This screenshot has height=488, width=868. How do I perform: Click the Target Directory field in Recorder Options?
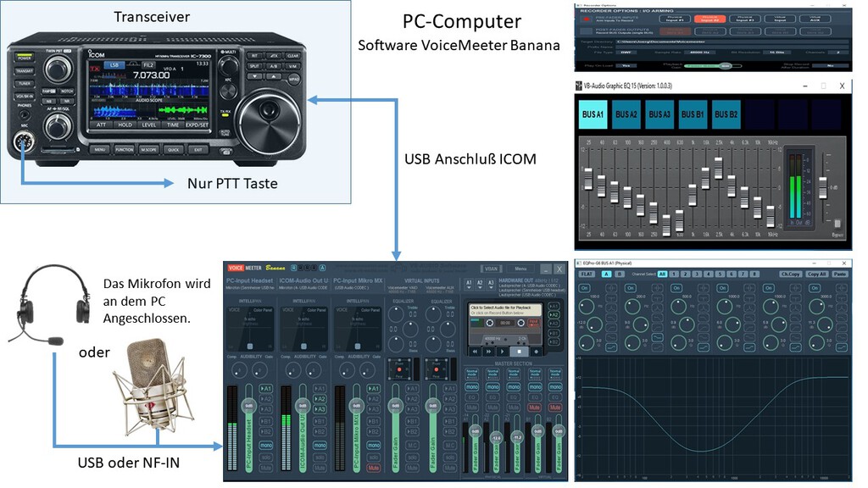pos(731,42)
